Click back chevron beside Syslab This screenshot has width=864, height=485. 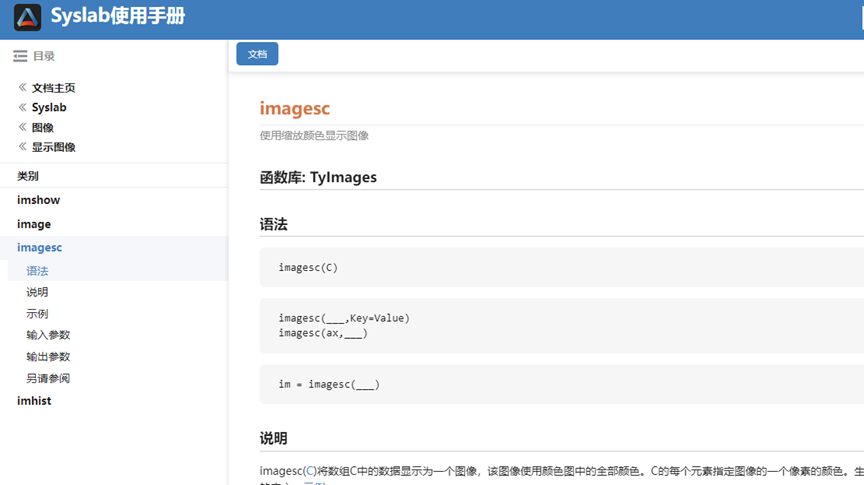[x=23, y=107]
